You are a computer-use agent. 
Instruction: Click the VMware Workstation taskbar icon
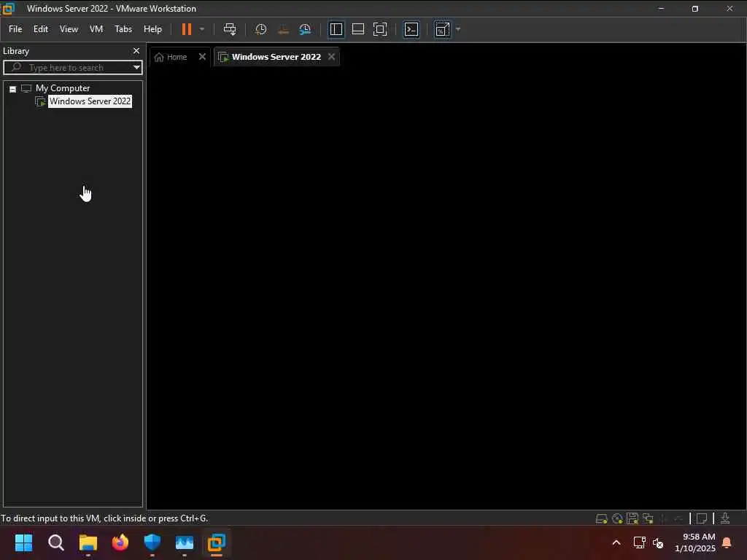(216, 542)
